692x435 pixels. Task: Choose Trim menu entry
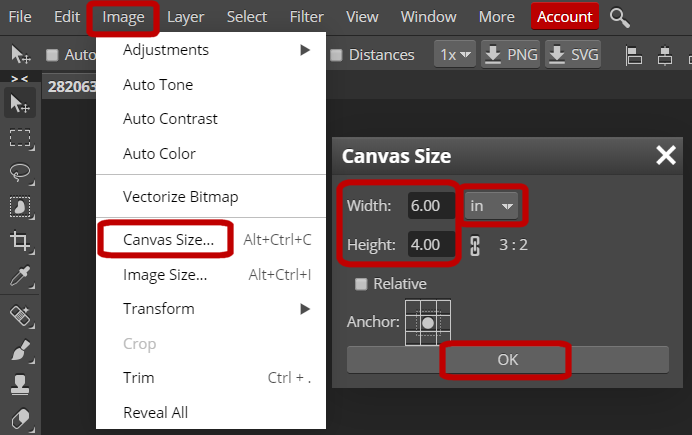coord(211,378)
